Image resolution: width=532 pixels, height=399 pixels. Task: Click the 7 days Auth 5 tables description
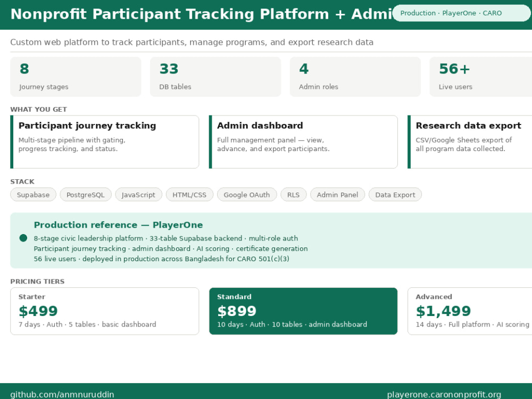click(87, 325)
